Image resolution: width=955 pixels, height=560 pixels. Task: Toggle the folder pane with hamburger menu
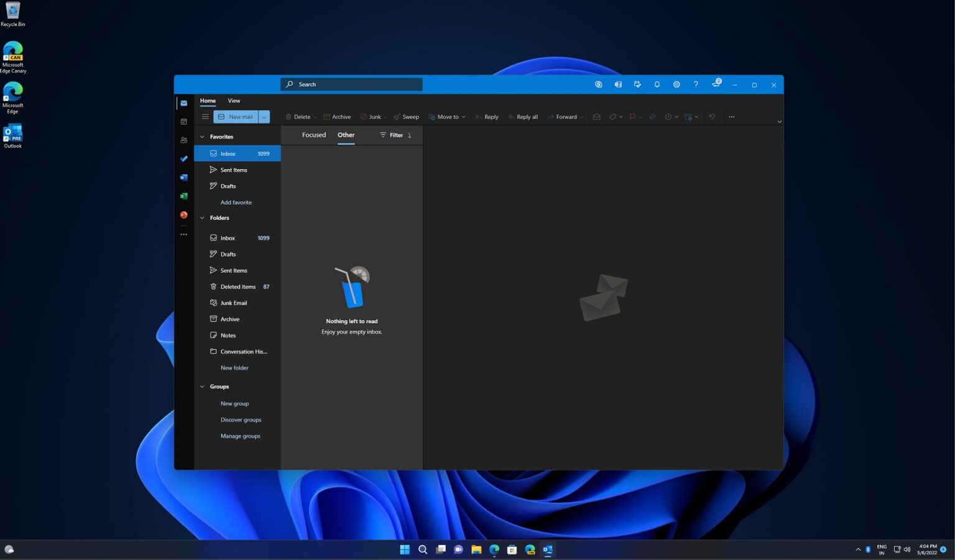pos(205,116)
